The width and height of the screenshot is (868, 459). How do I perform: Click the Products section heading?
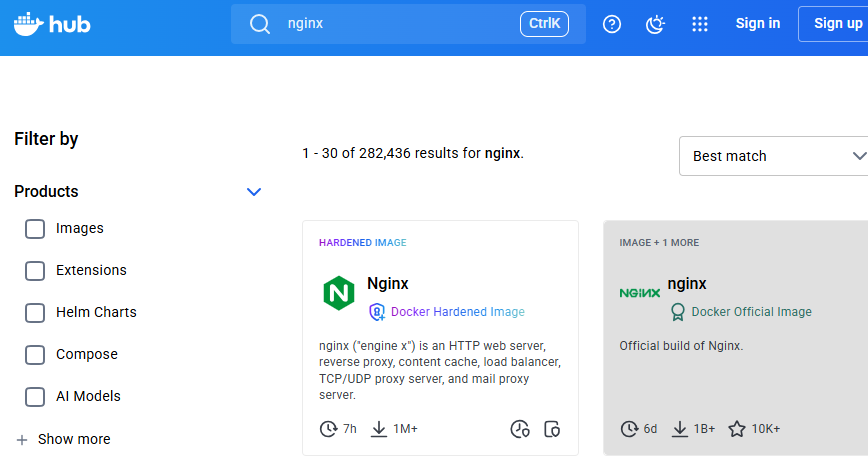(x=46, y=192)
